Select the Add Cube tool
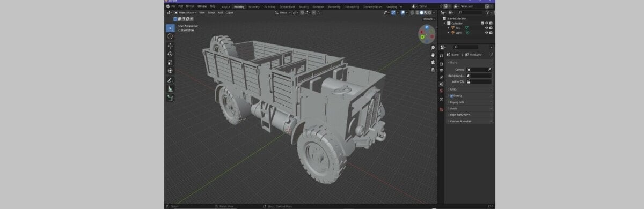This screenshot has height=209, width=644. (170, 98)
